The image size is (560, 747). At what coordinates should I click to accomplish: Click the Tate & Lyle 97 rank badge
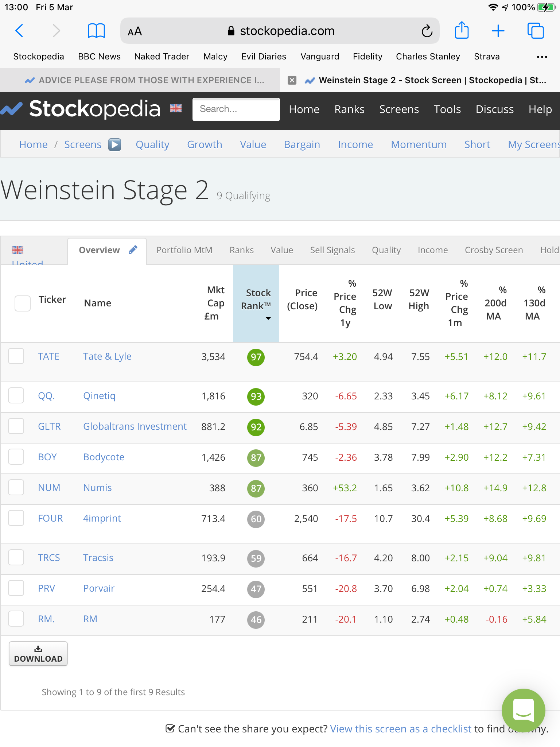256,357
